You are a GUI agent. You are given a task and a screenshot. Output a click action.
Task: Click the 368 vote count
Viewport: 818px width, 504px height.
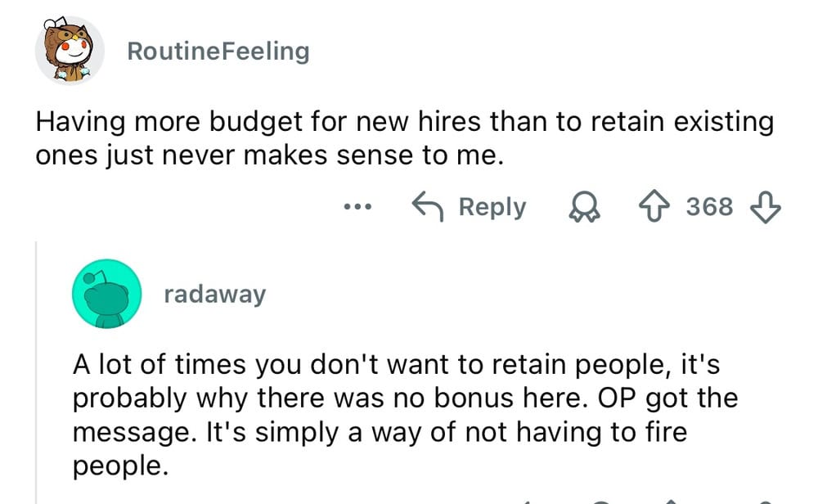(x=709, y=206)
